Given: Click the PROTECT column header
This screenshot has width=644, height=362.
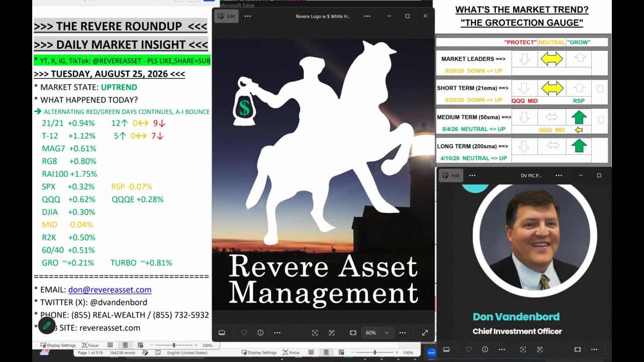Looking at the screenshot, I should [x=520, y=42].
